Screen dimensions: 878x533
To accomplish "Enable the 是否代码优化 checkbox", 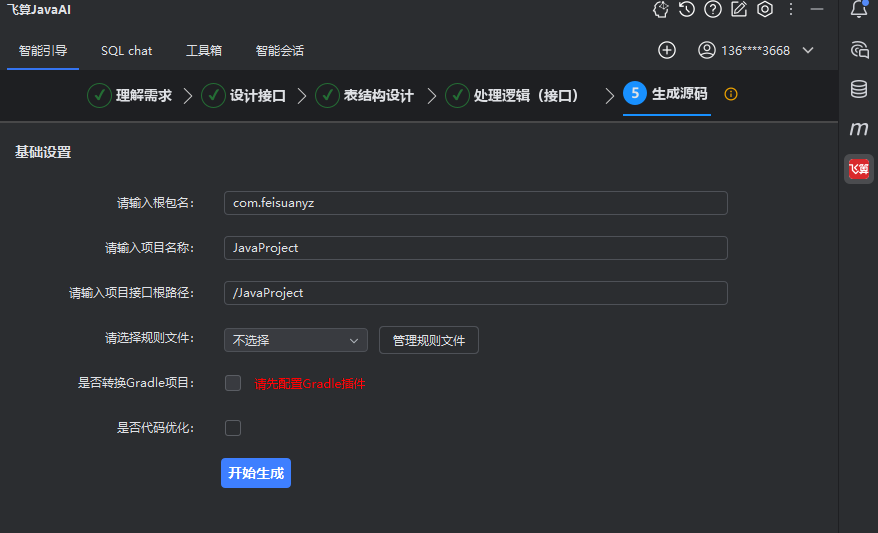I will [x=233, y=428].
